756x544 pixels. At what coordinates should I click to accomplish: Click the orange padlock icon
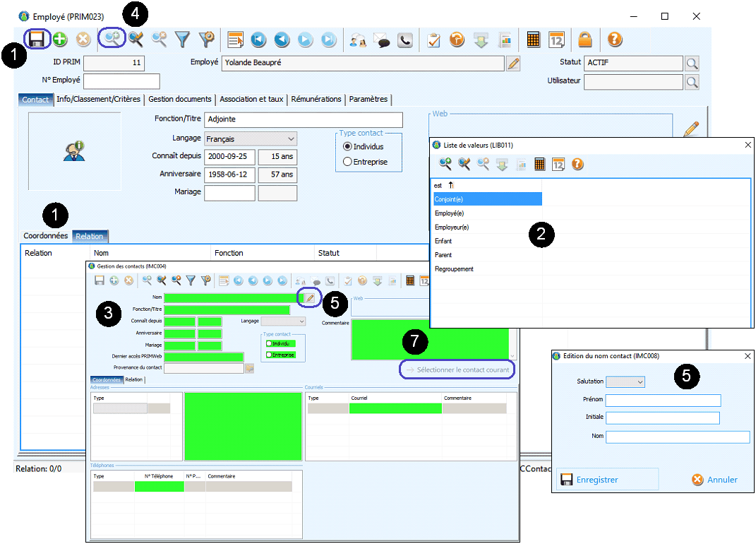pos(585,40)
